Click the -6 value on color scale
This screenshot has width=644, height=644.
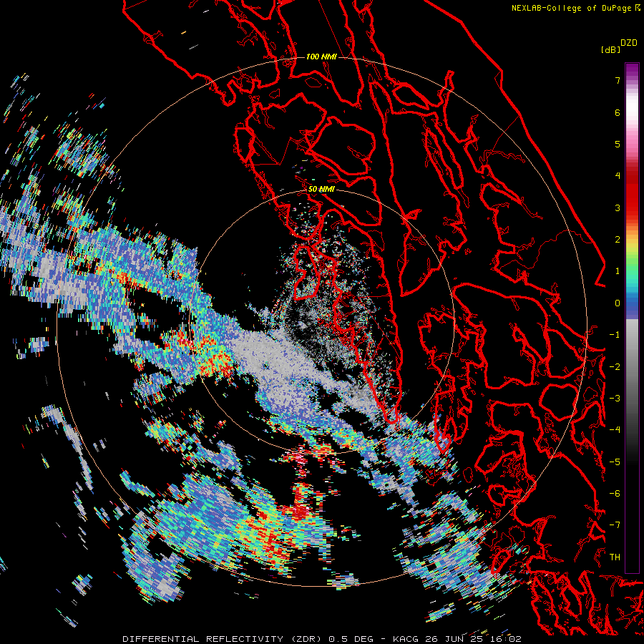(x=615, y=493)
